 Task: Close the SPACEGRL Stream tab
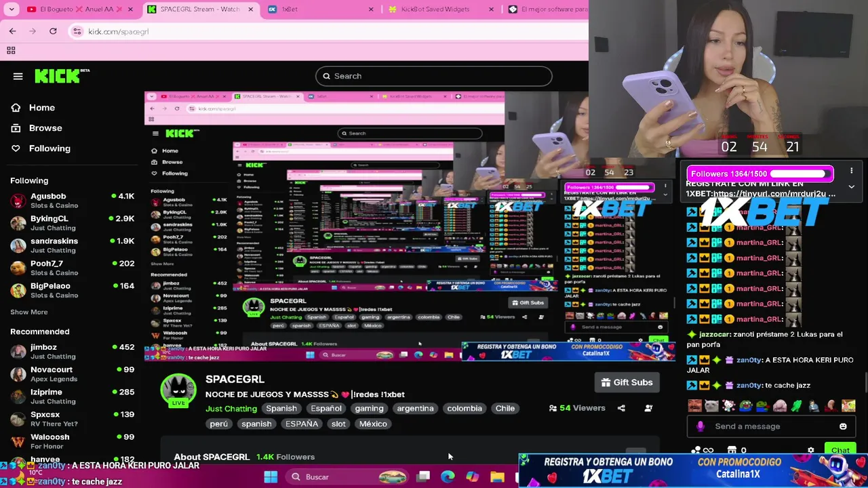251,9
